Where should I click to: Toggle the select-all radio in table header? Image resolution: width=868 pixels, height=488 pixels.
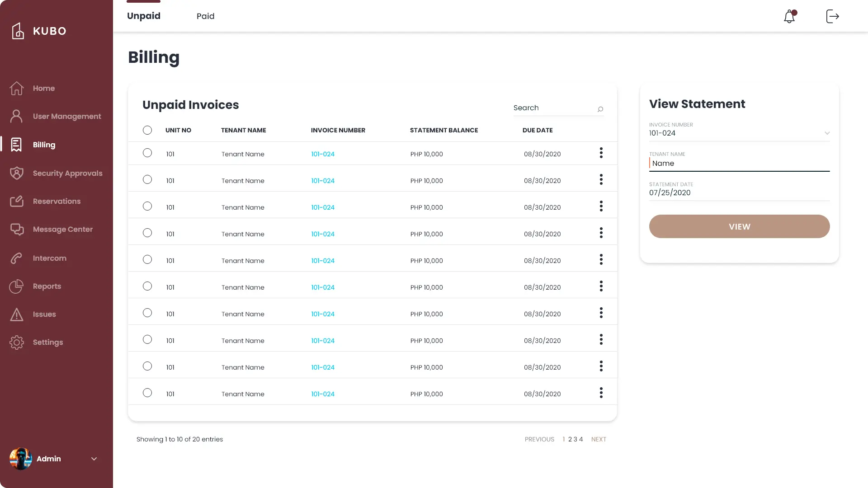147,130
